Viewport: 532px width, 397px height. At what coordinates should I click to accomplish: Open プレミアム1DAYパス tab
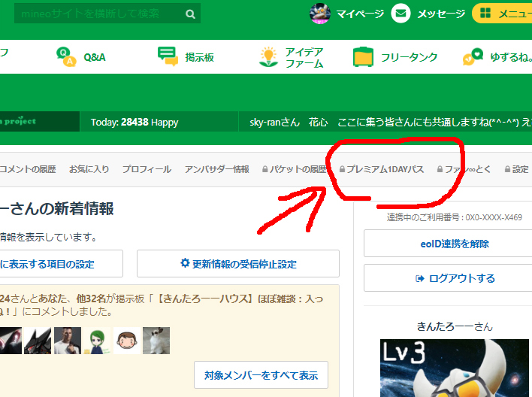point(382,169)
